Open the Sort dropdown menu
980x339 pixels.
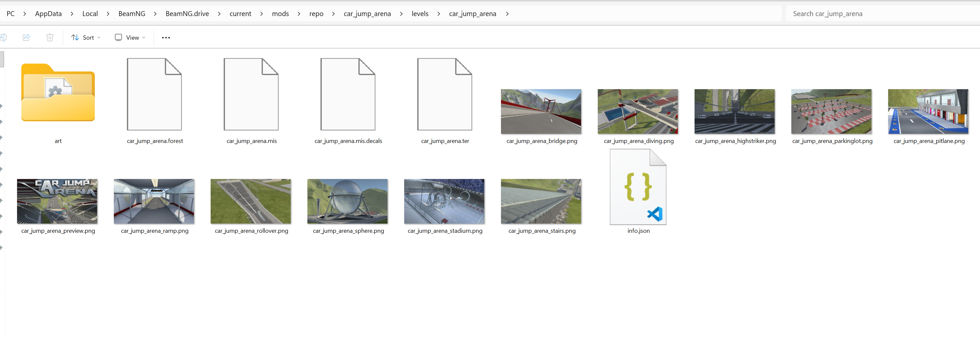click(86, 37)
